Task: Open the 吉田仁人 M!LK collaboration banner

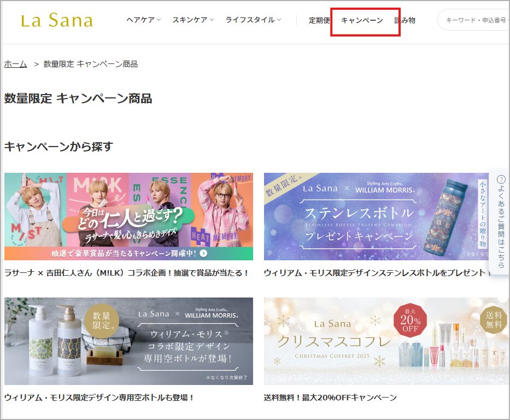Action: click(128, 217)
